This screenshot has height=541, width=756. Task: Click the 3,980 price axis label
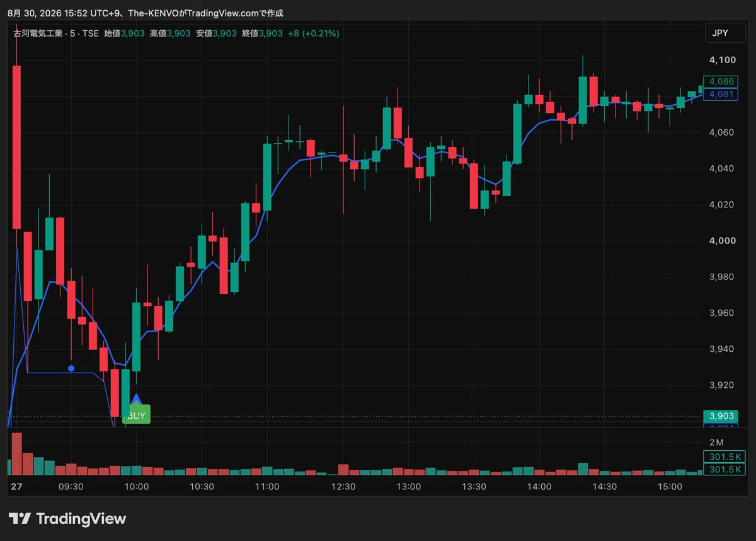(x=722, y=277)
